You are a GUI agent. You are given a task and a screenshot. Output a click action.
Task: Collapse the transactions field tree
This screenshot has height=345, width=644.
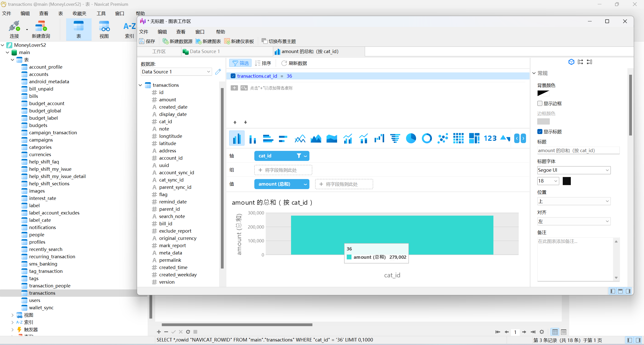[140, 85]
